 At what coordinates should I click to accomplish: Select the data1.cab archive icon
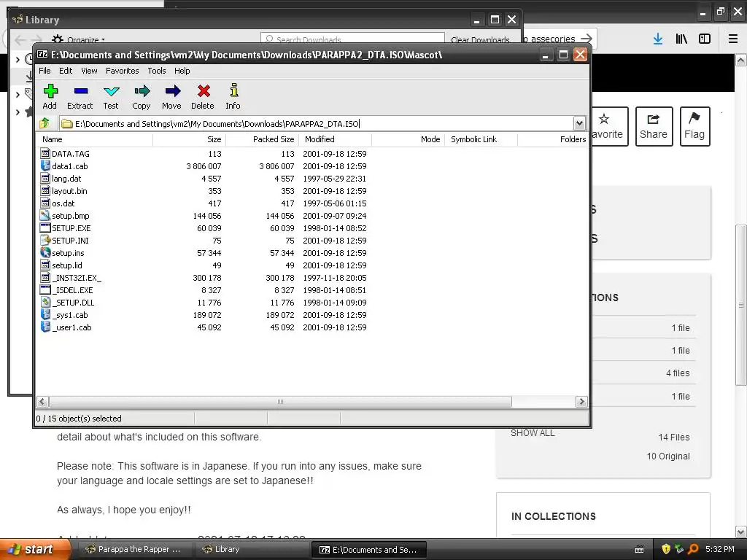(45, 166)
